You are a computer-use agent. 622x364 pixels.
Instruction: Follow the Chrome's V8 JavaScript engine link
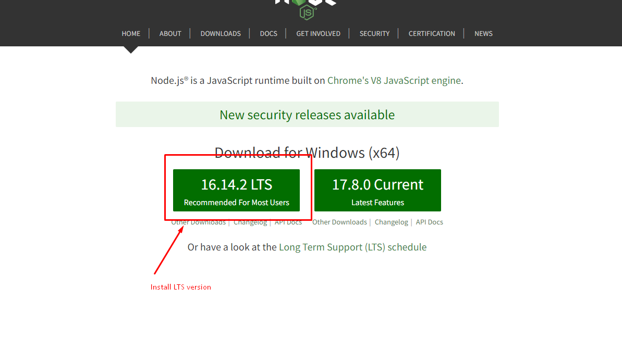[x=394, y=80]
